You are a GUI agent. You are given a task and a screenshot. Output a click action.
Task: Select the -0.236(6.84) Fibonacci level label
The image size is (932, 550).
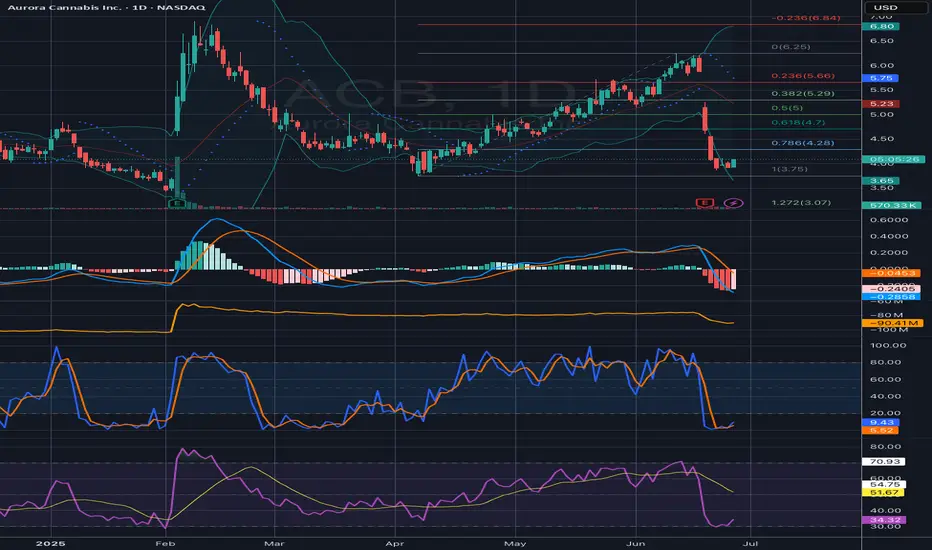[806, 18]
